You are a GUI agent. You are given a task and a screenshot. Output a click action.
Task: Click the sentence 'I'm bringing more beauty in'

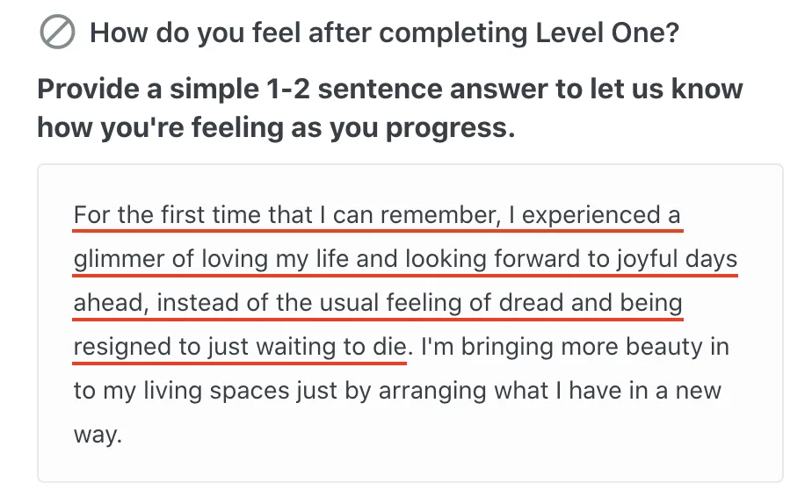[x=576, y=347]
